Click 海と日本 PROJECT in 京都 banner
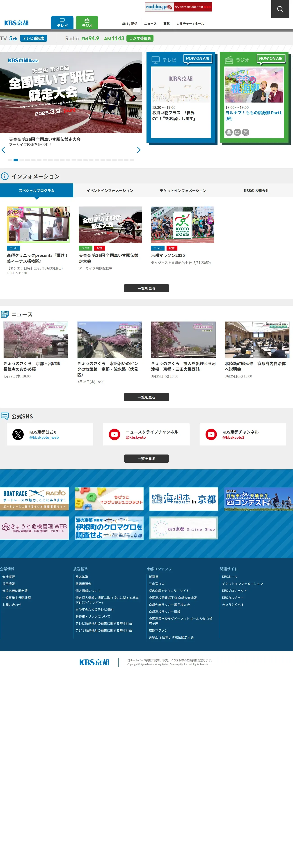293x868 pixels. coord(184,499)
